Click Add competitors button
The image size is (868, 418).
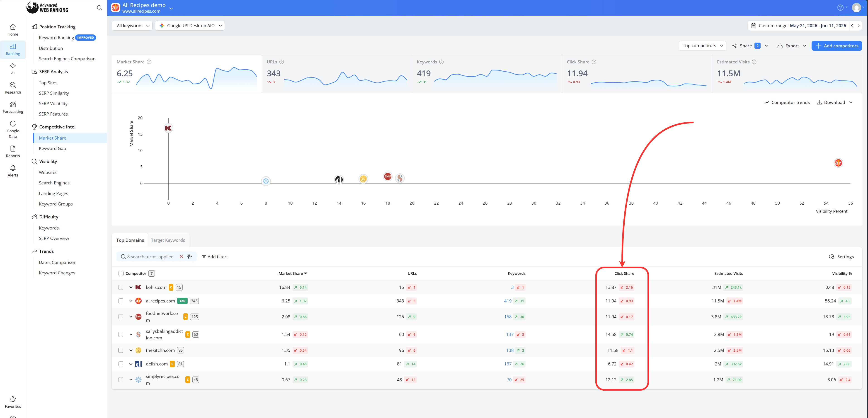click(836, 46)
